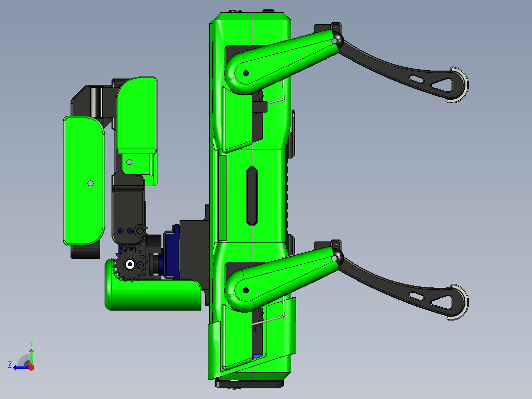532x399 pixels.
Task: Pick the blue pivot point on upper leg
Action: [246, 73]
